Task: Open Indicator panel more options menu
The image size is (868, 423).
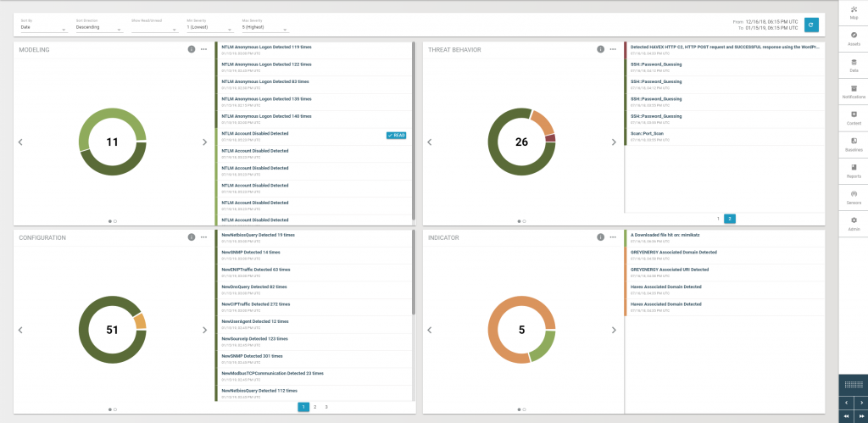Action: pyautogui.click(x=613, y=237)
